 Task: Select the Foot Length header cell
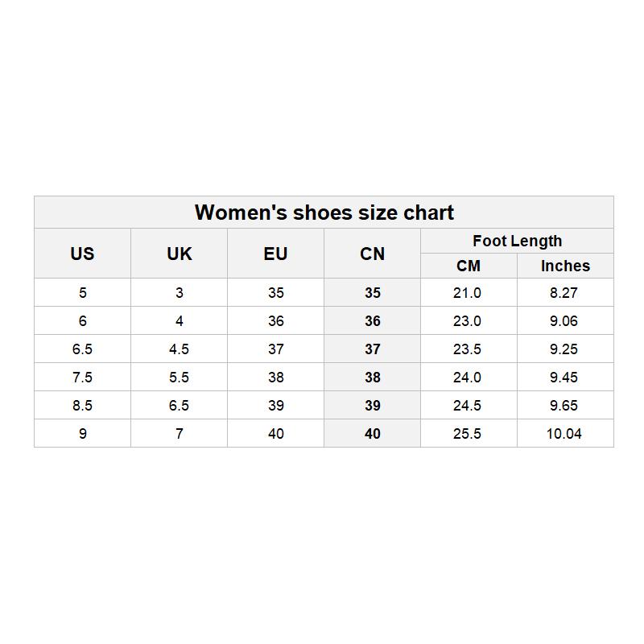click(x=517, y=241)
